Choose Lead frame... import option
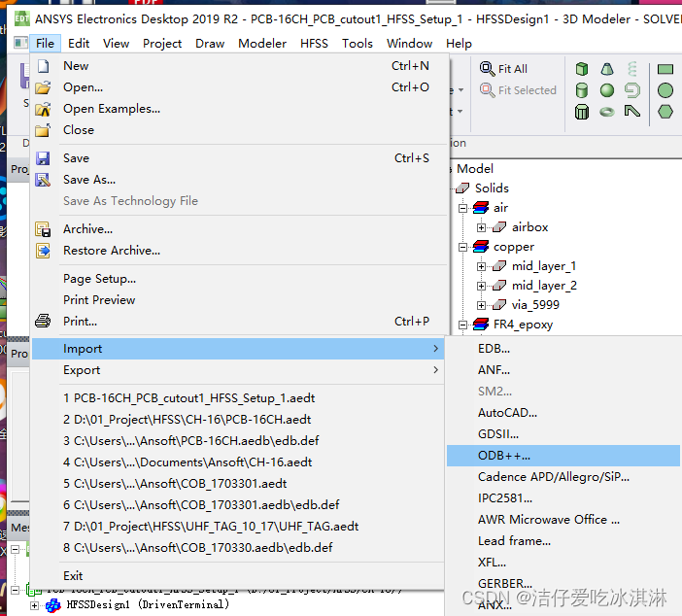The width and height of the screenshot is (682, 616). pos(563,541)
